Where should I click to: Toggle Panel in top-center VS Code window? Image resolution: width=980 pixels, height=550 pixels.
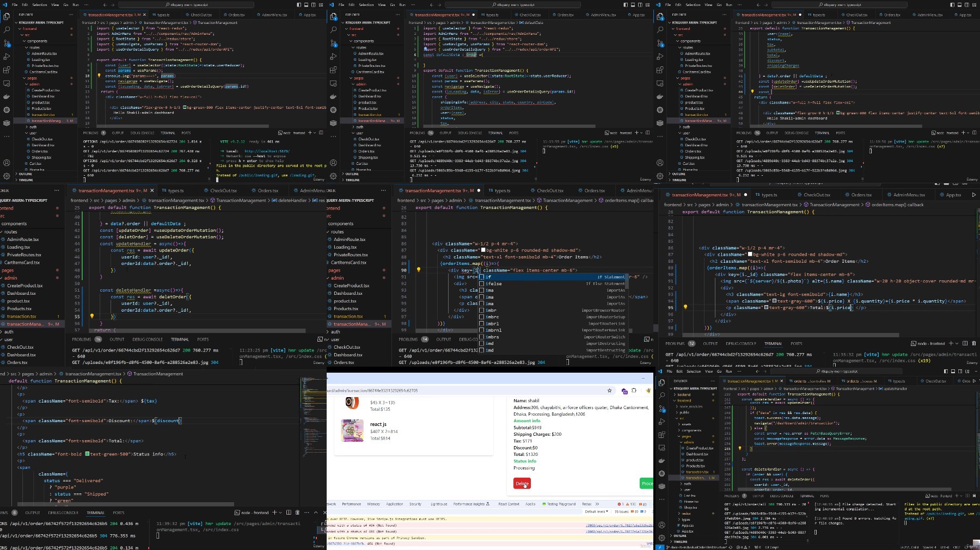coord(633,4)
